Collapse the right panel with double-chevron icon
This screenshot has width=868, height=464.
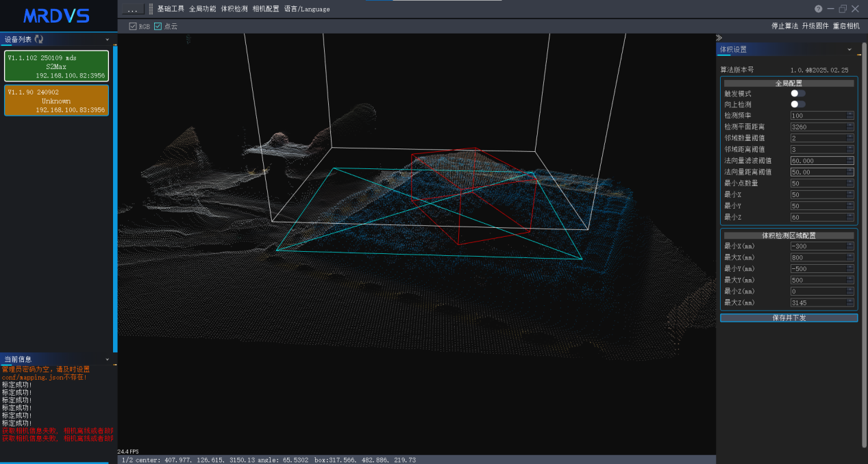click(719, 38)
